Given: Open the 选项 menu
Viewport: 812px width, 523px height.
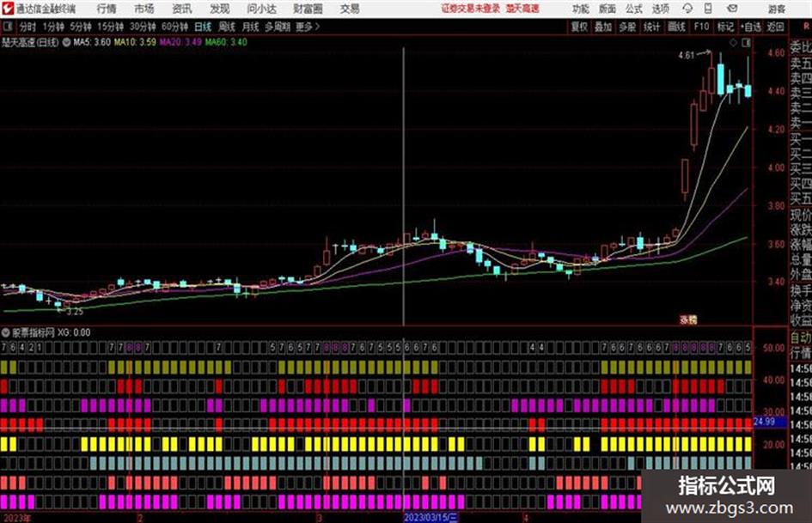Looking at the screenshot, I should (660, 9).
